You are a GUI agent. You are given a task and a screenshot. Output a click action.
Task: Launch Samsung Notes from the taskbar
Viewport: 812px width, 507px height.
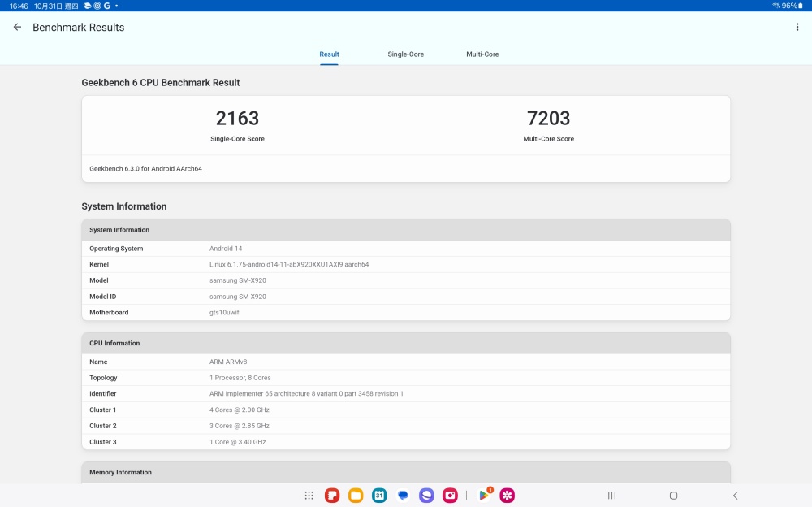[x=332, y=496]
